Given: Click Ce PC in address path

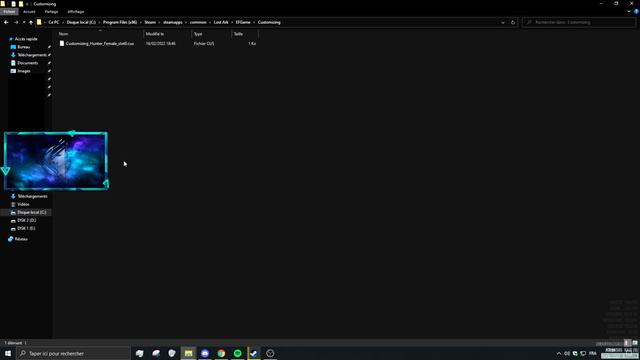Looking at the screenshot, I should 54,22.
